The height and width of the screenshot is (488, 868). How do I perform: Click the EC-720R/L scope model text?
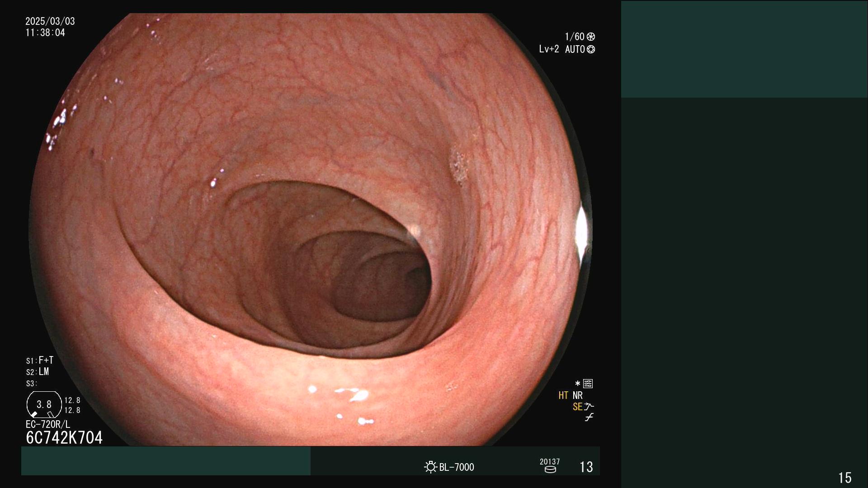[x=48, y=424]
